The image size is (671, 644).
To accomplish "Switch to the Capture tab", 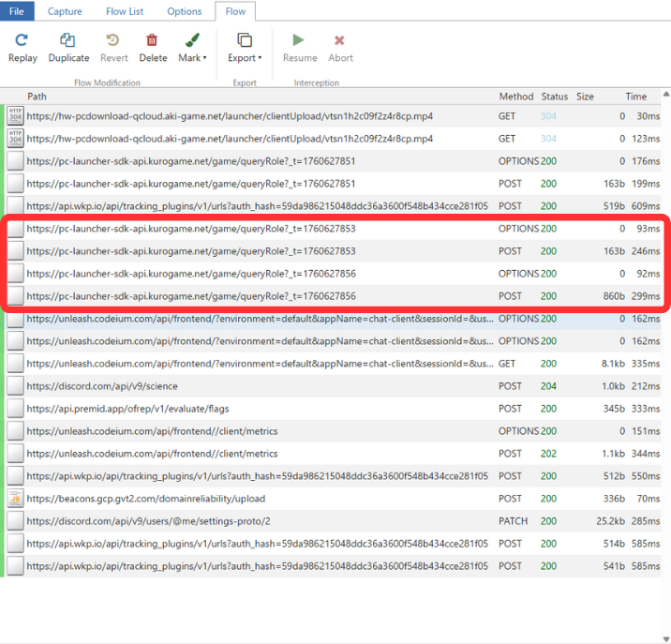I will click(x=64, y=11).
